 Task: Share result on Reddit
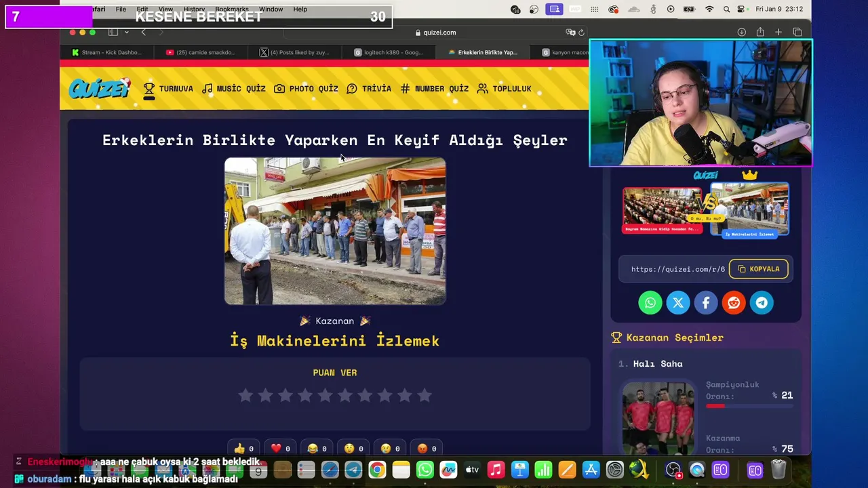click(734, 302)
